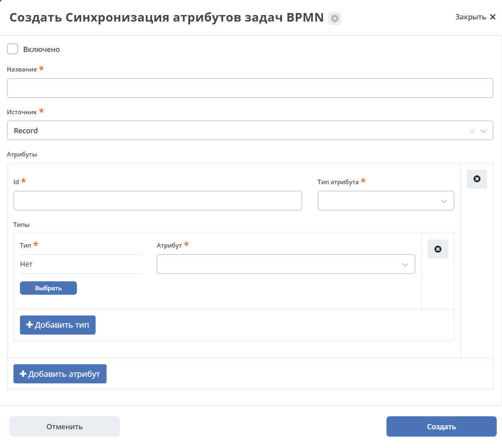Click the plus icon on Добавить атрибут
Image resolution: width=502 pixels, height=448 pixels.
pos(23,374)
